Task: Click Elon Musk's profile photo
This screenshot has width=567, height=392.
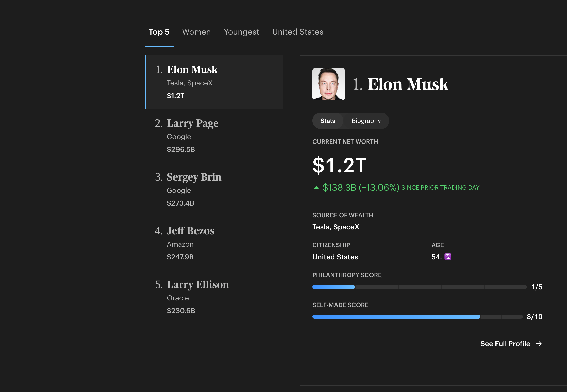Action: point(328,84)
